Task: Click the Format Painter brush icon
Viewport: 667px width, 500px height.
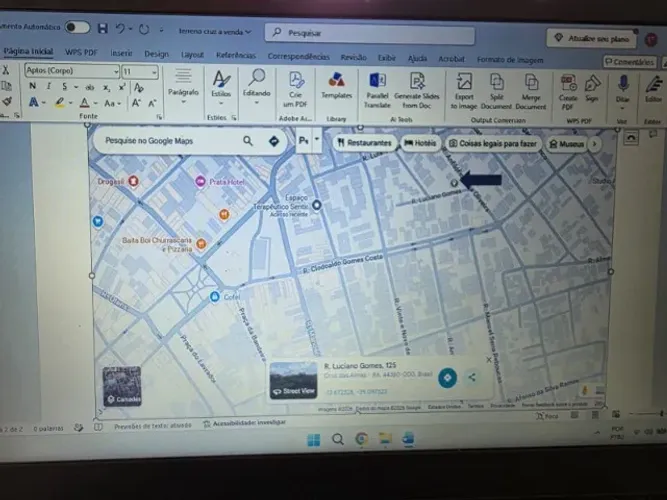Action: click(7, 101)
